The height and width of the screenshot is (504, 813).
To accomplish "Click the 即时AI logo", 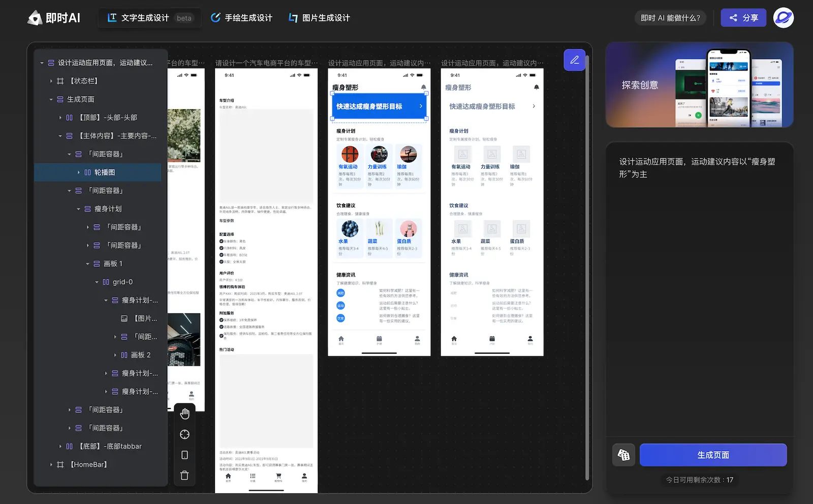I will coord(54,18).
